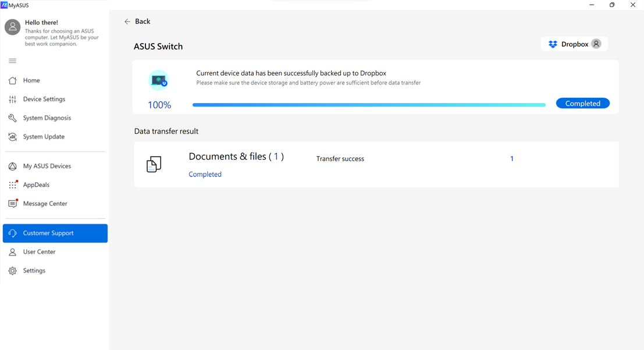Click the backup progress bar

[x=369, y=105]
